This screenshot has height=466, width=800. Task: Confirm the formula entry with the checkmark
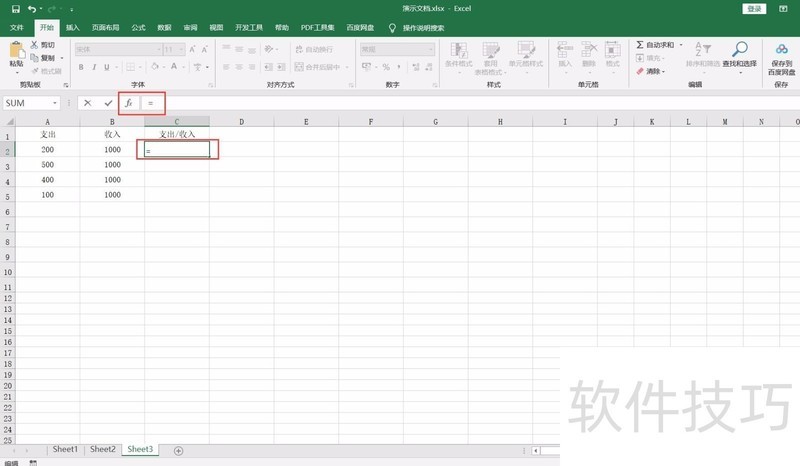108,103
